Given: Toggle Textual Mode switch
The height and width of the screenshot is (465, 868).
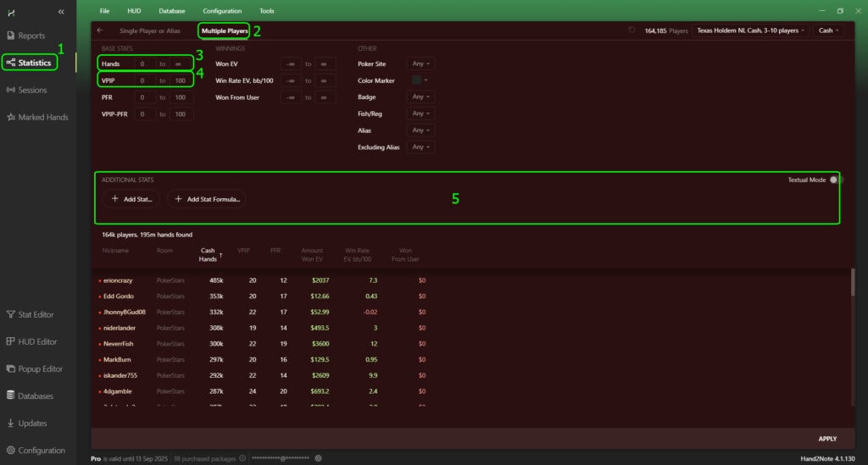Looking at the screenshot, I should [836, 180].
